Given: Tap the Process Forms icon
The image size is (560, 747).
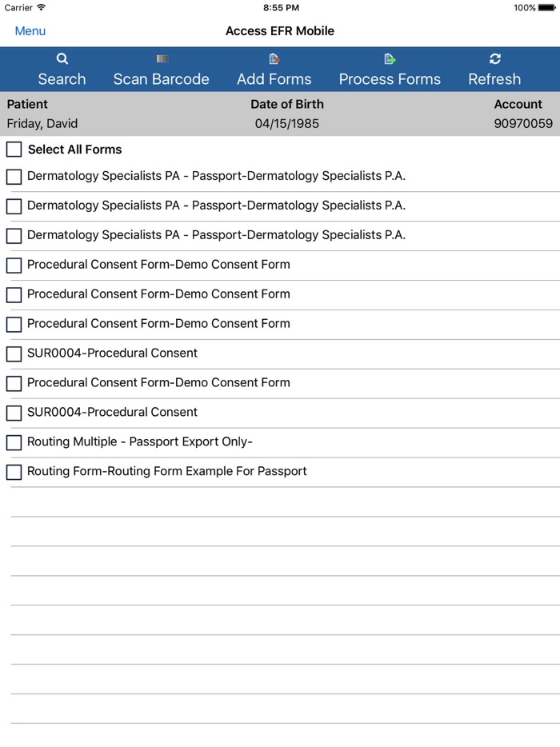Looking at the screenshot, I should 389,58.
